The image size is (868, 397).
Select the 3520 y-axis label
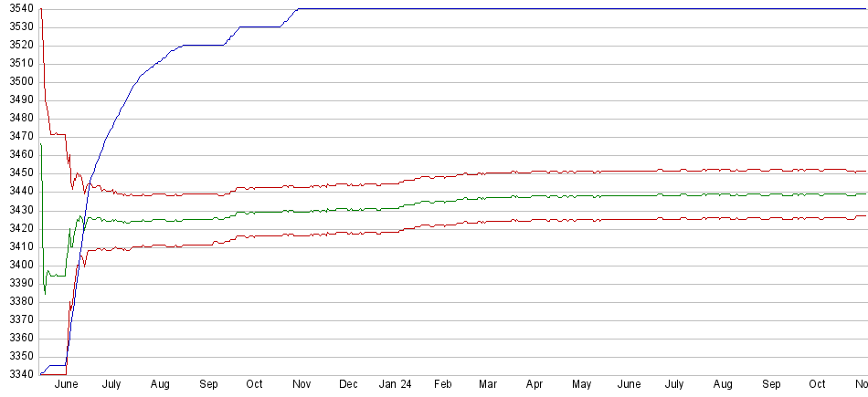point(17,45)
